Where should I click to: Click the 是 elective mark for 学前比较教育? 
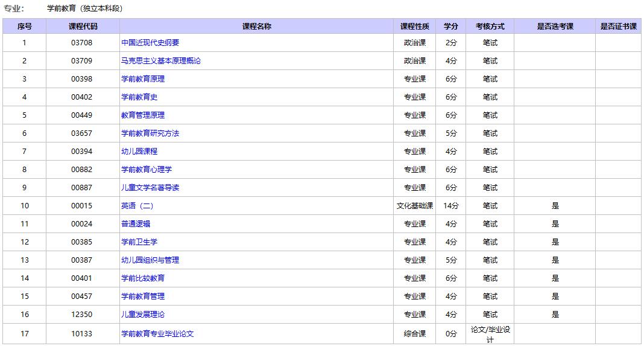tap(555, 278)
